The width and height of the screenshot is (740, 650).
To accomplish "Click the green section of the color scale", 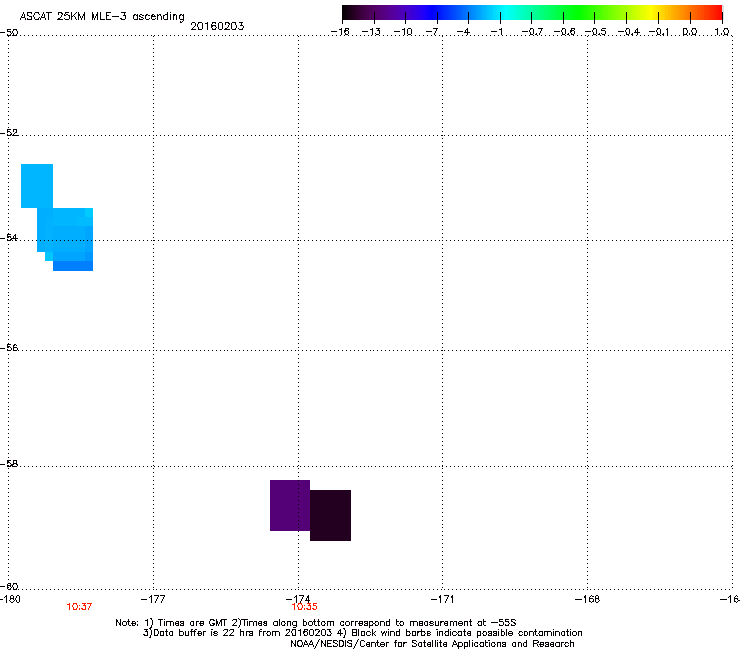I will pos(580,12).
